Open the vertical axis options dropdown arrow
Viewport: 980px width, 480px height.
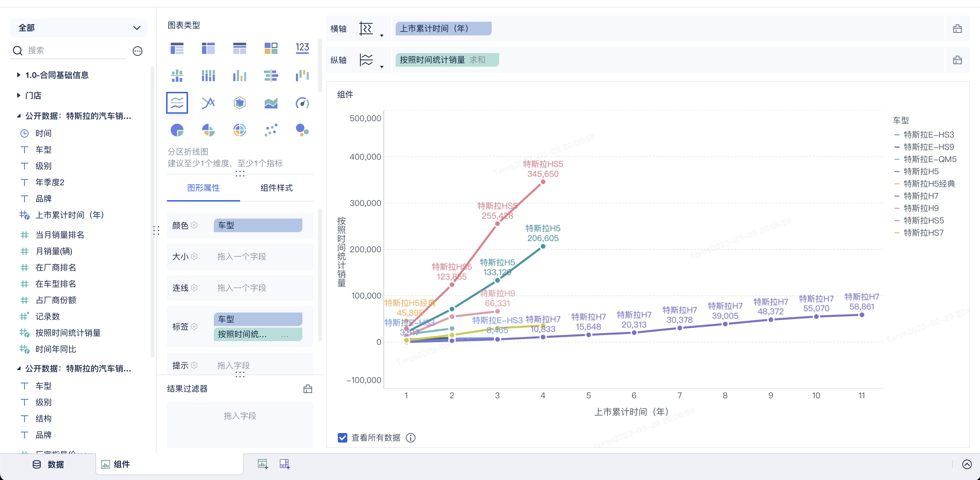[x=382, y=67]
